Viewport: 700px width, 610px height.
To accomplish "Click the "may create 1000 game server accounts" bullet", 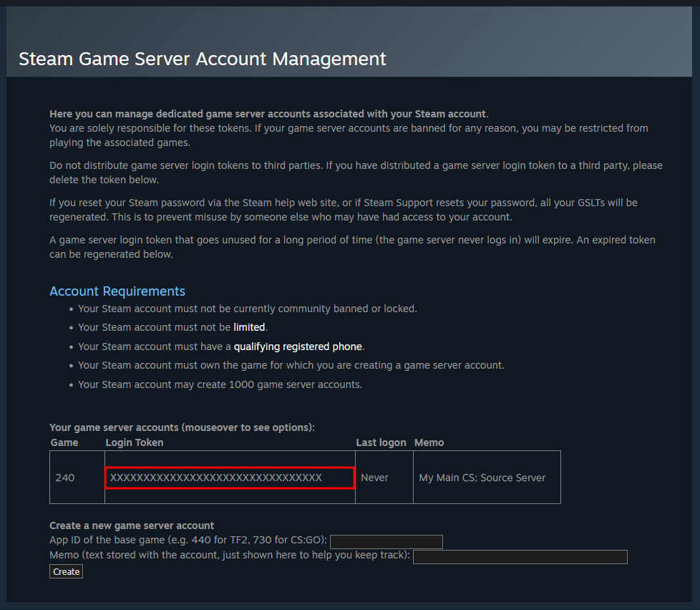I will pos(220,384).
